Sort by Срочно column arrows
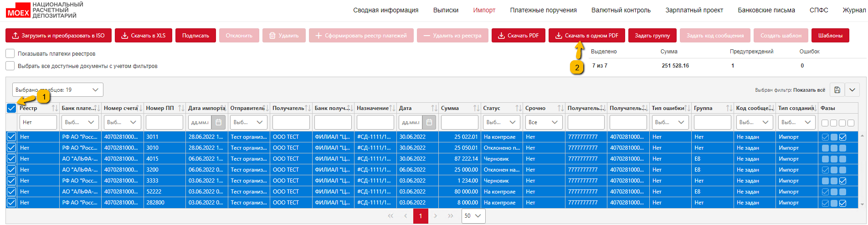The height and width of the screenshot is (225, 868). (560, 108)
